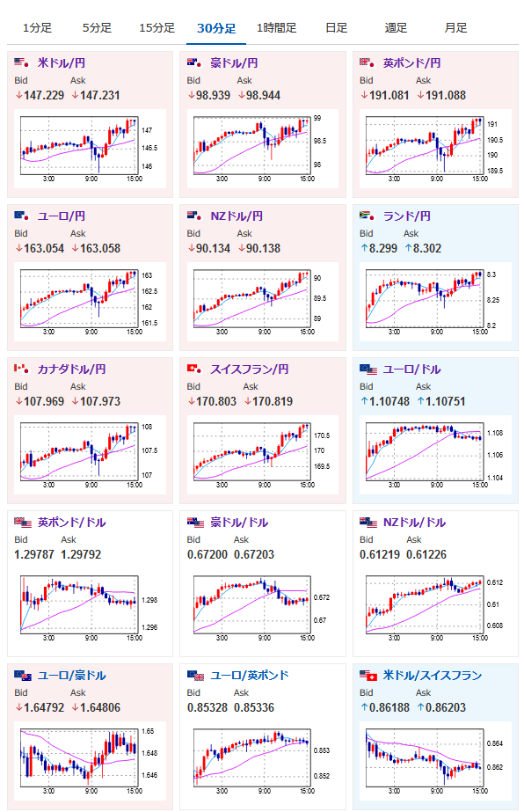This screenshot has width=524, height=812.
Task: Select the 5分足 timeframe tab
Action: click(x=97, y=28)
